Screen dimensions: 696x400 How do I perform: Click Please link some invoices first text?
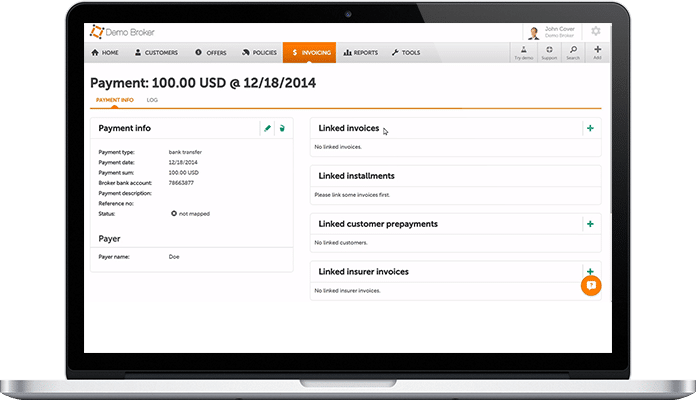352,195
